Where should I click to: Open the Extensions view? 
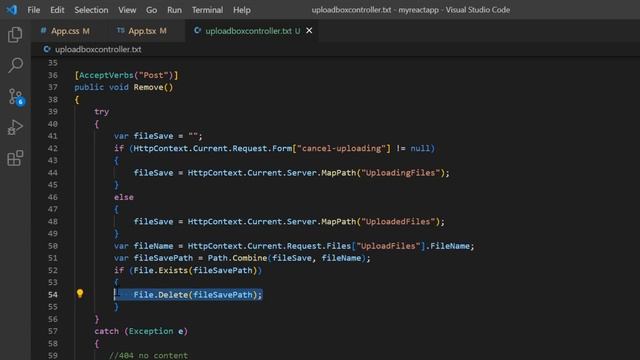coord(15,158)
